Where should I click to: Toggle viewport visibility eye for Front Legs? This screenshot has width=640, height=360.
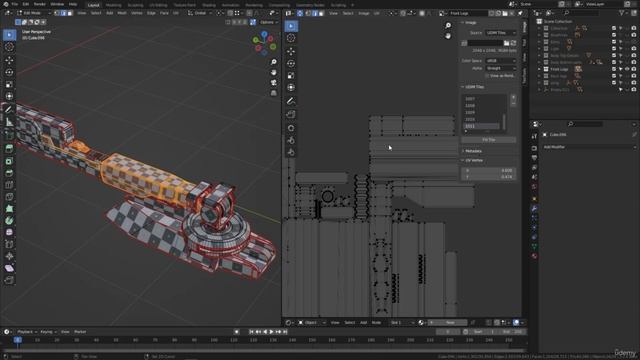tap(627, 69)
